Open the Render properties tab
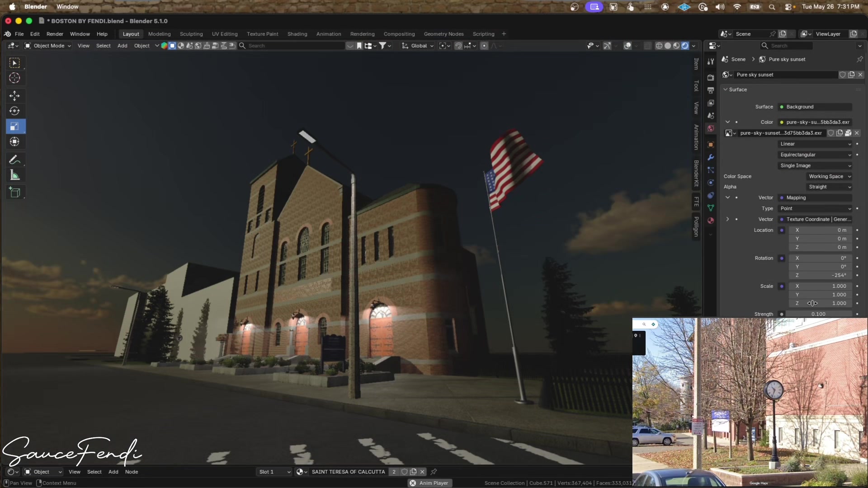 [711, 78]
